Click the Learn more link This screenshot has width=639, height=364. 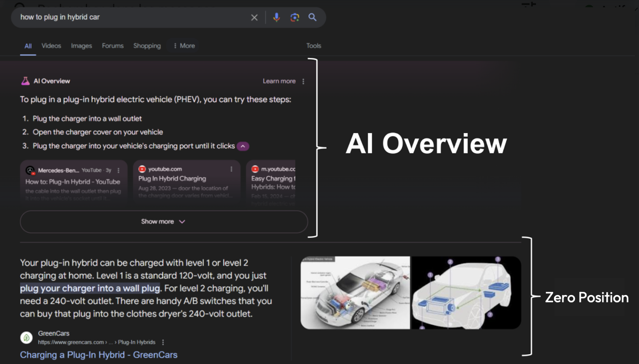(279, 81)
